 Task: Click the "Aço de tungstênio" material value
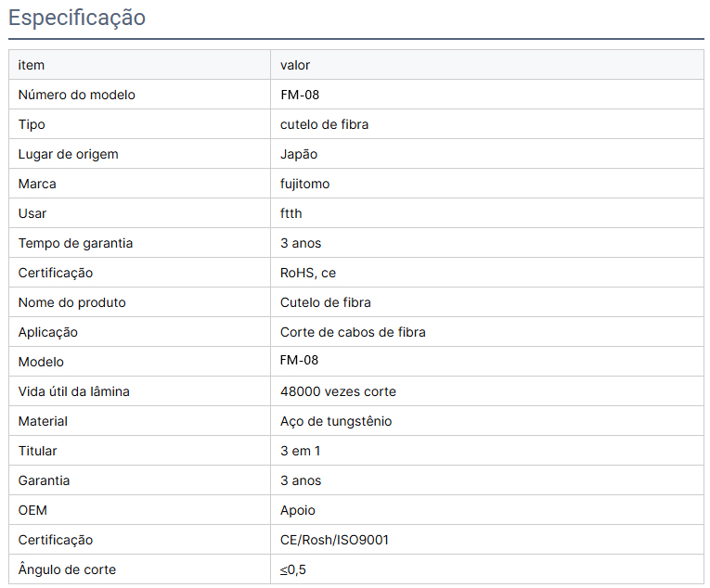point(336,421)
